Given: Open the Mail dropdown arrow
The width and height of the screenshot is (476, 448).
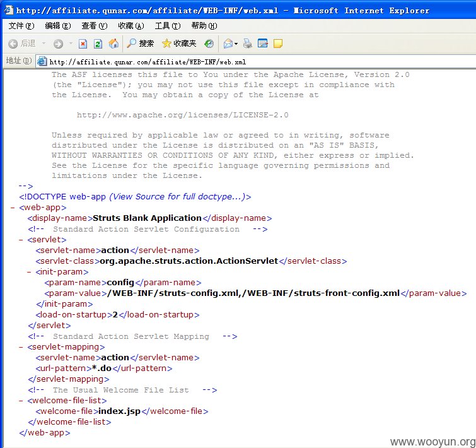Looking at the screenshot, I should pos(236,44).
